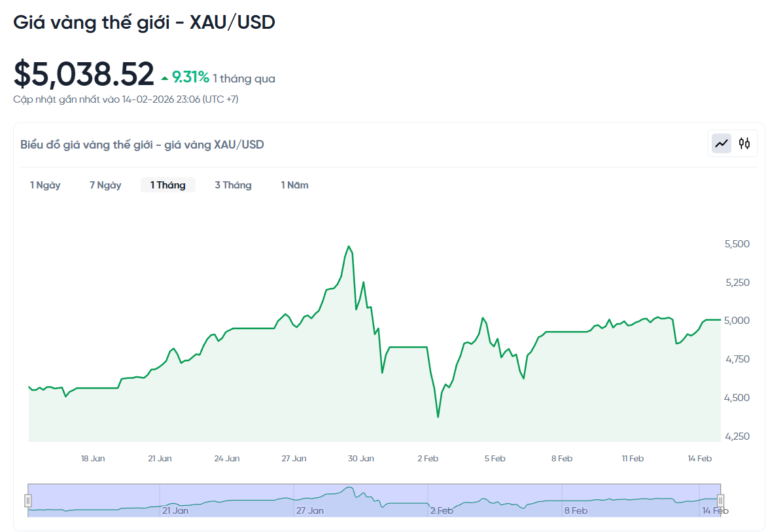
Task: Click the 18 Jan axis label
Action: click(93, 458)
